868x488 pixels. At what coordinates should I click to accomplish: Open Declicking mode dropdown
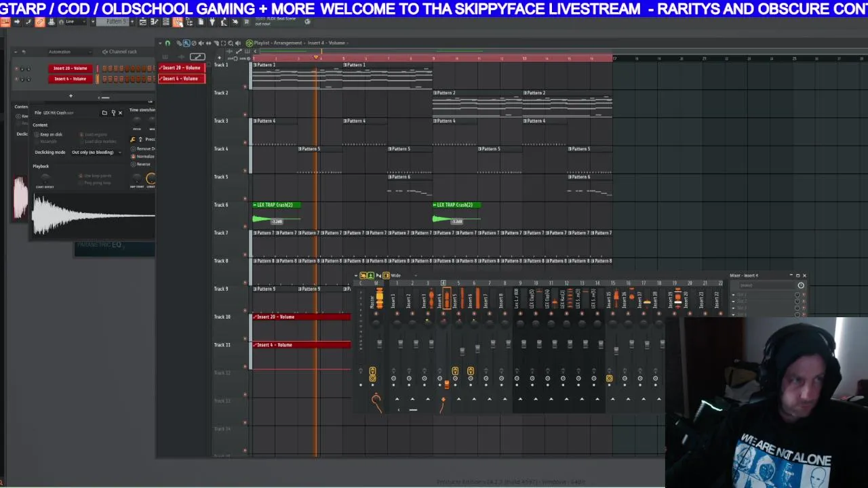pyautogui.click(x=96, y=152)
